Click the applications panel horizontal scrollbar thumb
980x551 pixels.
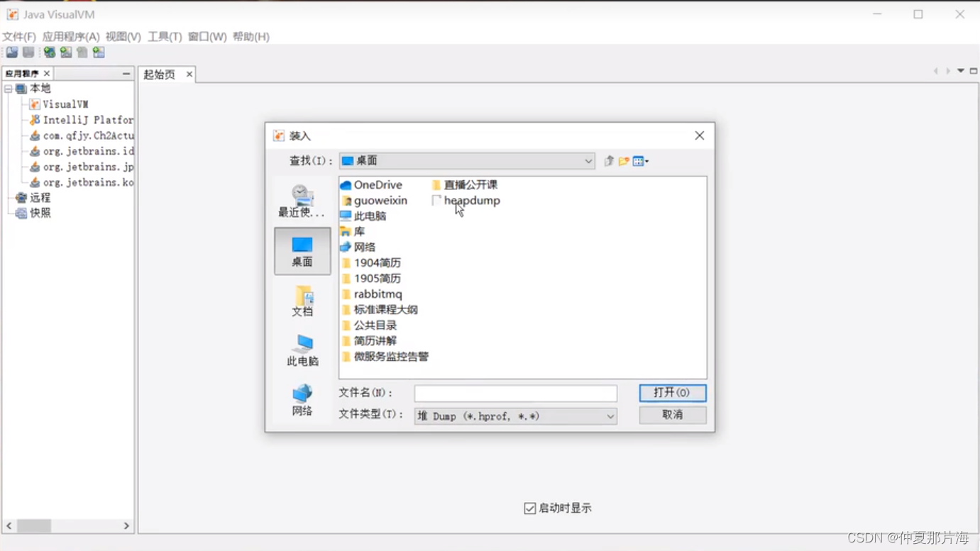point(34,526)
